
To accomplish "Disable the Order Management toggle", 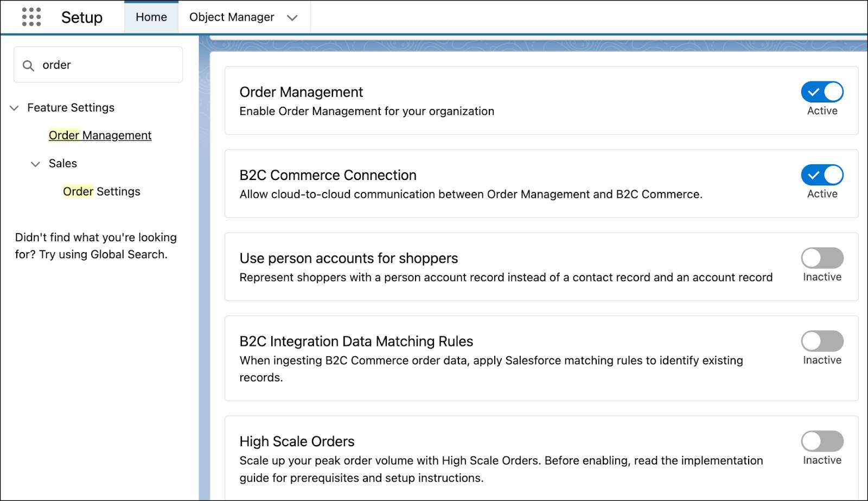I will coord(822,92).
